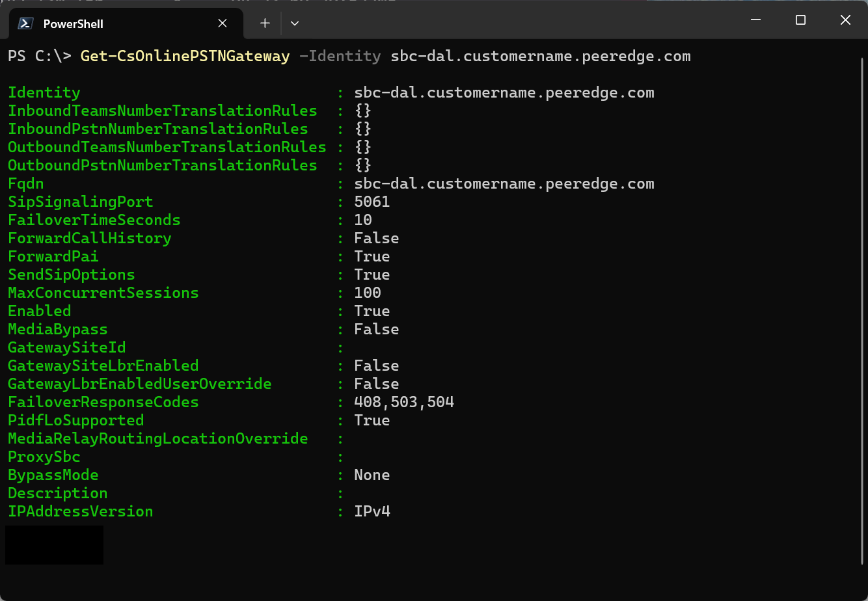
Task: Click the port value 5061
Action: (372, 202)
